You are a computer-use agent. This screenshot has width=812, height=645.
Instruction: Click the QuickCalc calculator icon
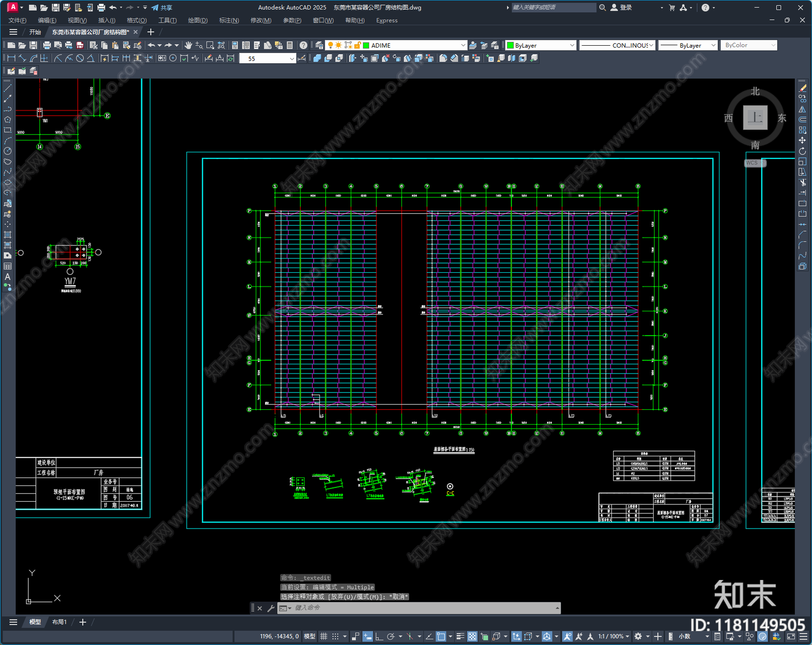290,45
